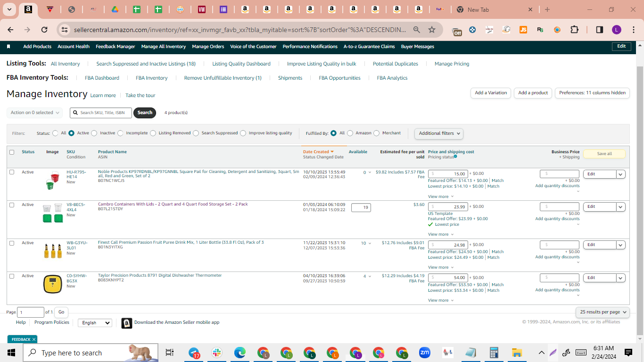The height and width of the screenshot is (362, 644).
Task: Open File Explorer from taskbar
Action: point(517,353)
